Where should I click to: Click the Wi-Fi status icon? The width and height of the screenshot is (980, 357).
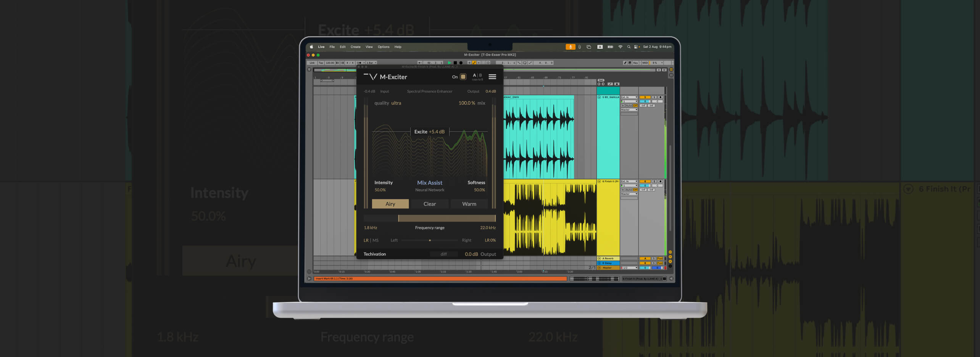click(620, 47)
